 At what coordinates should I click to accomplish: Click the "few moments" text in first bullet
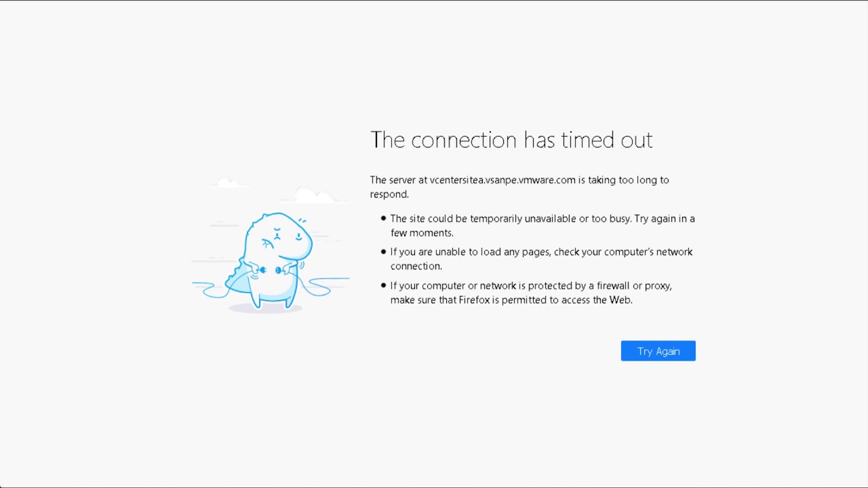(x=421, y=233)
